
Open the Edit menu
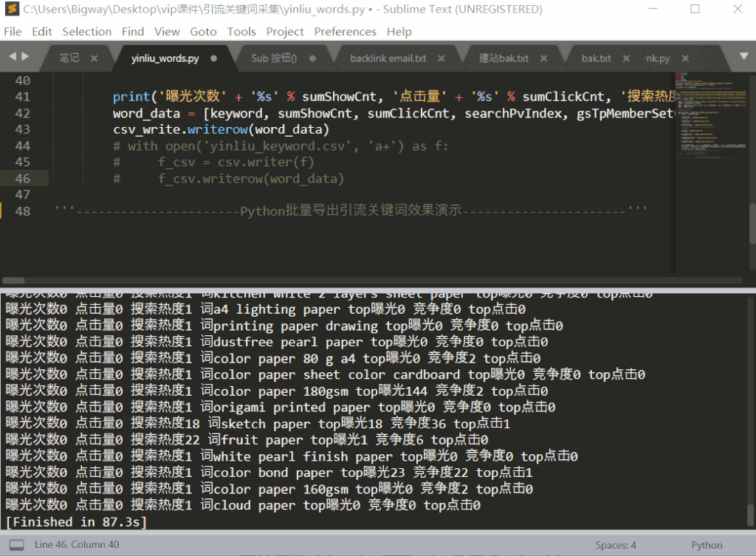[x=42, y=31]
